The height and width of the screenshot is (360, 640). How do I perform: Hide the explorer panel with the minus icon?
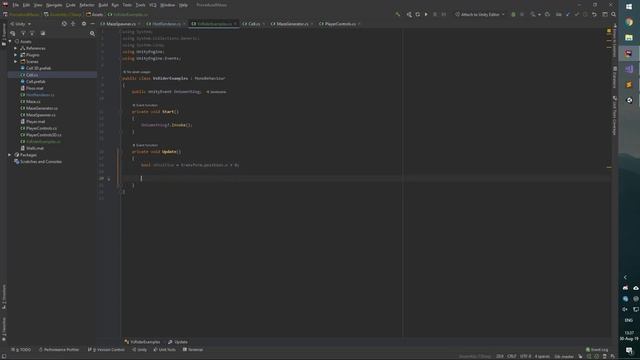point(92,24)
